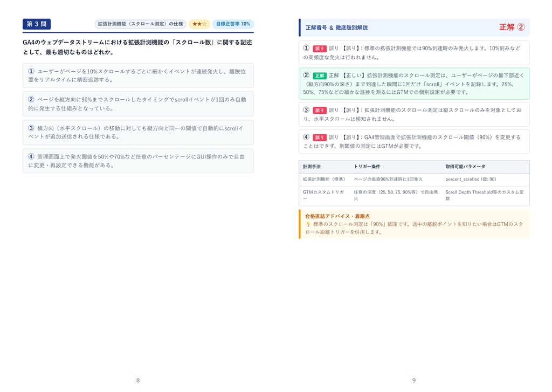Click the star difficulty rating badge

199,24
